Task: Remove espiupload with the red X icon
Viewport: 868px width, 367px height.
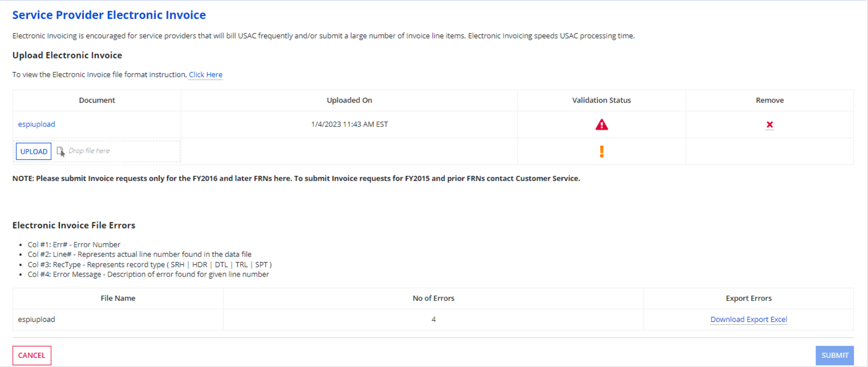Action: tap(769, 125)
